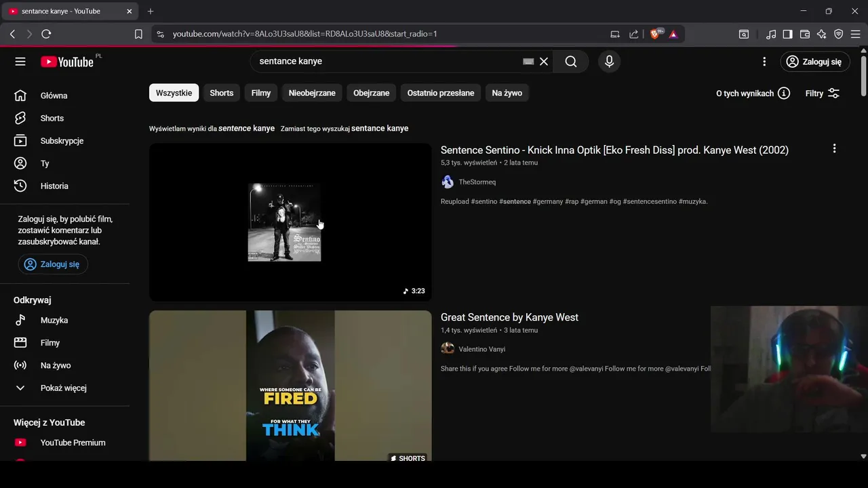Open a new browser tab
This screenshot has height=488, width=868.
(151, 11)
